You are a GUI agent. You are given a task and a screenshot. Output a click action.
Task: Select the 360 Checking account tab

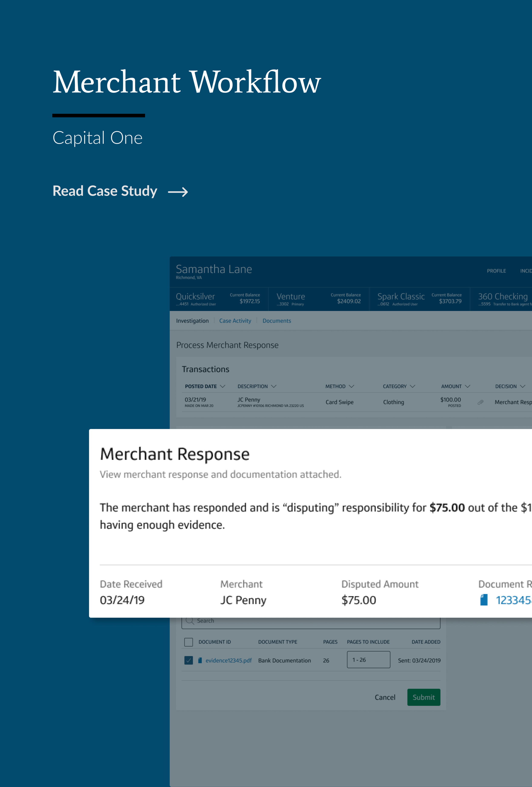click(501, 299)
